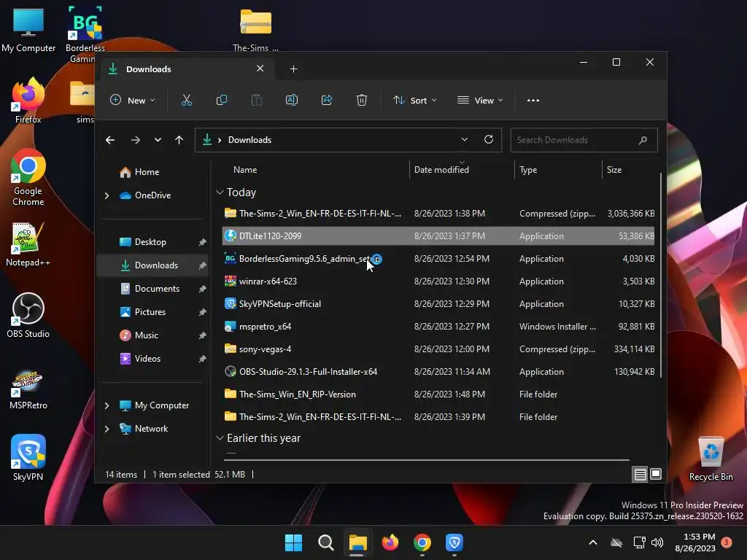747x560 pixels.
Task: Switch to large thumbnails view icon in status bar
Action: click(656, 474)
